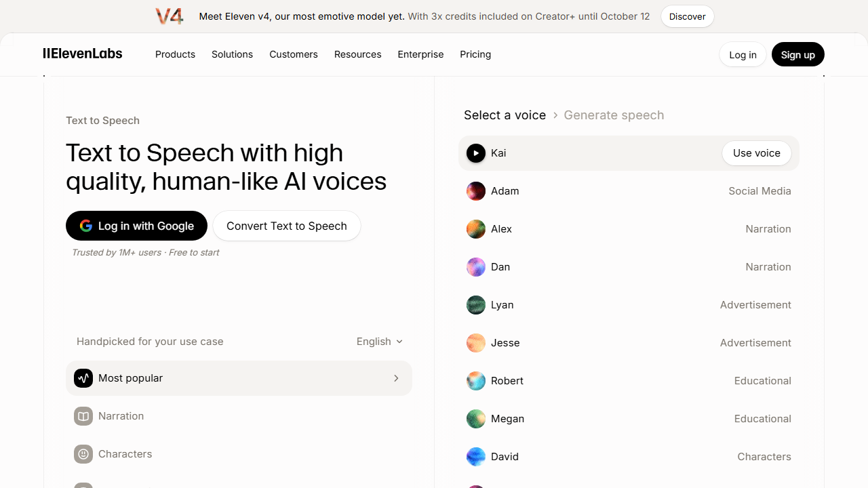This screenshot has width=868, height=488.
Task: Click the Characters smiley icon
Action: tap(83, 454)
